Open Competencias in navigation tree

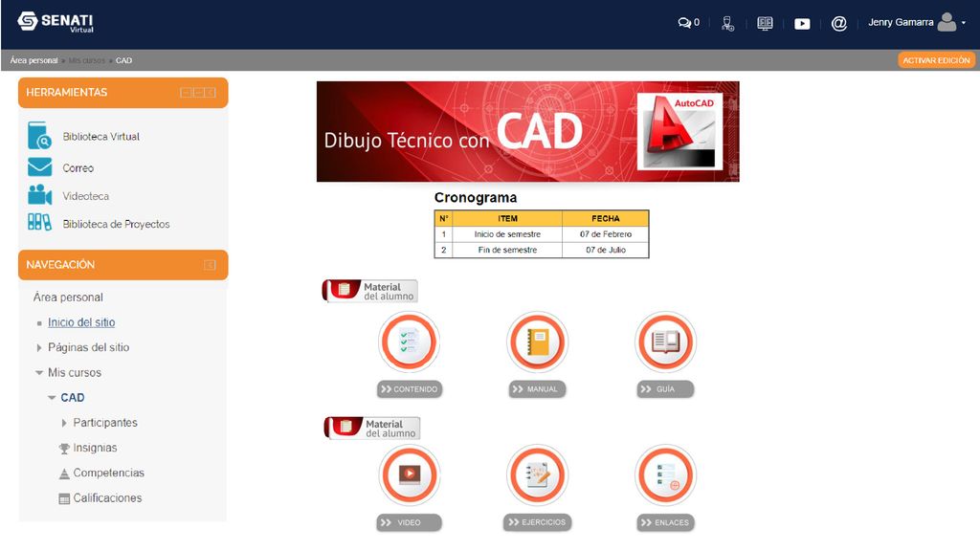click(109, 473)
